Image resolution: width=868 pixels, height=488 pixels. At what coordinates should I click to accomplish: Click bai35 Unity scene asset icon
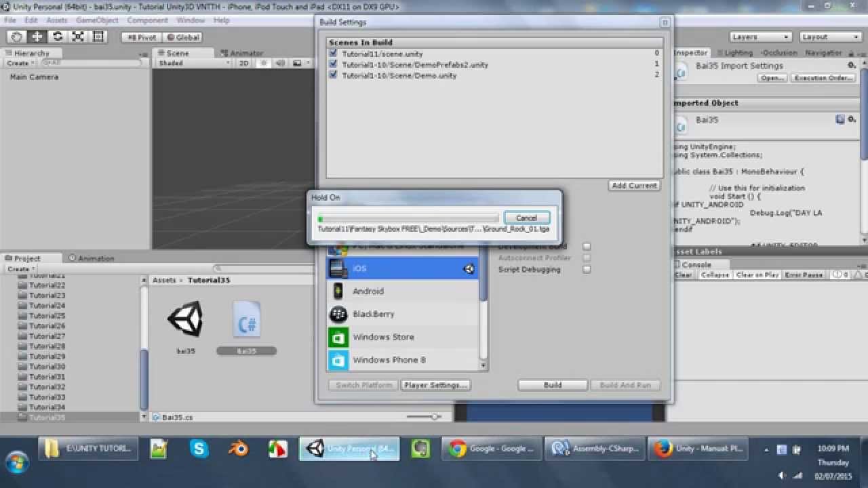(185, 319)
